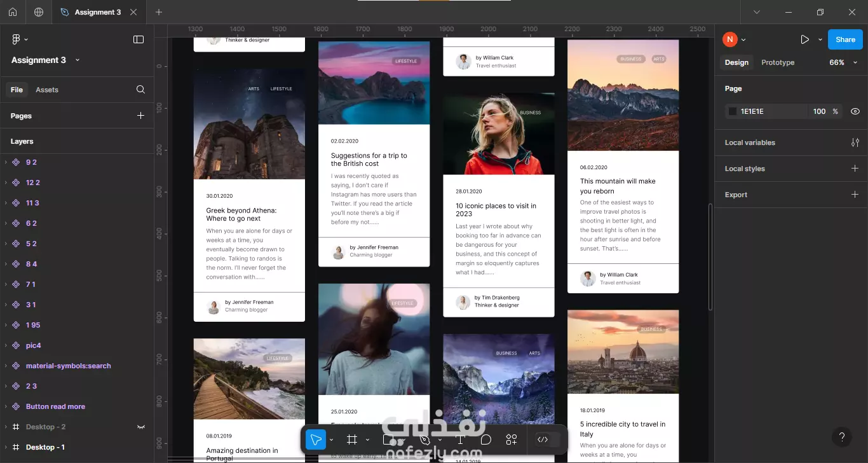Open the Assignment 3 file name dropdown
Image resolution: width=868 pixels, height=463 pixels.
pyautogui.click(x=78, y=60)
